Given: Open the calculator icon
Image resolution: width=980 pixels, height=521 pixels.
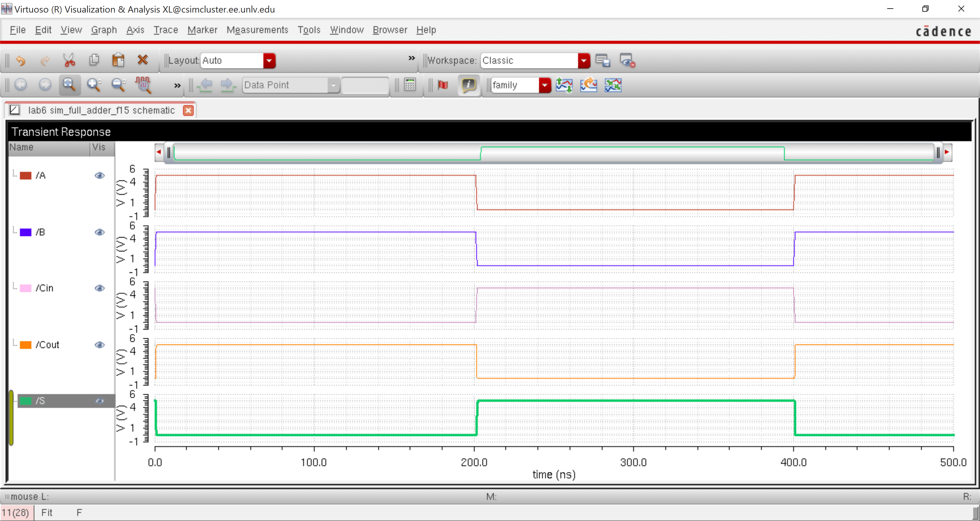Looking at the screenshot, I should click(x=410, y=85).
